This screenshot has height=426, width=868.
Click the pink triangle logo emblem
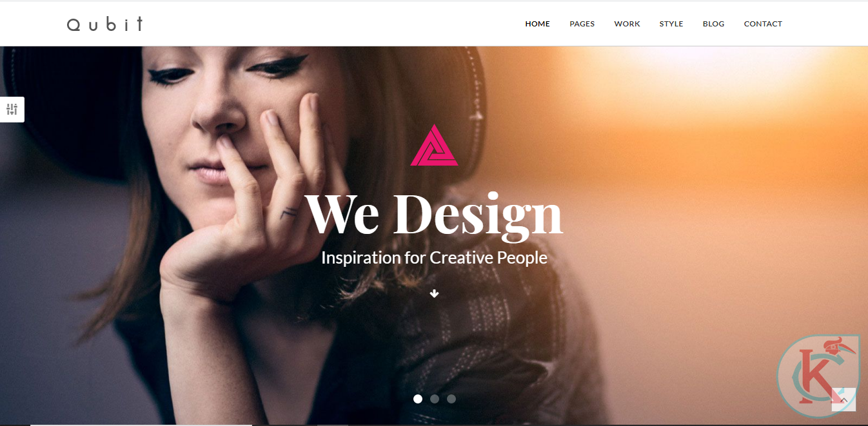click(x=434, y=145)
